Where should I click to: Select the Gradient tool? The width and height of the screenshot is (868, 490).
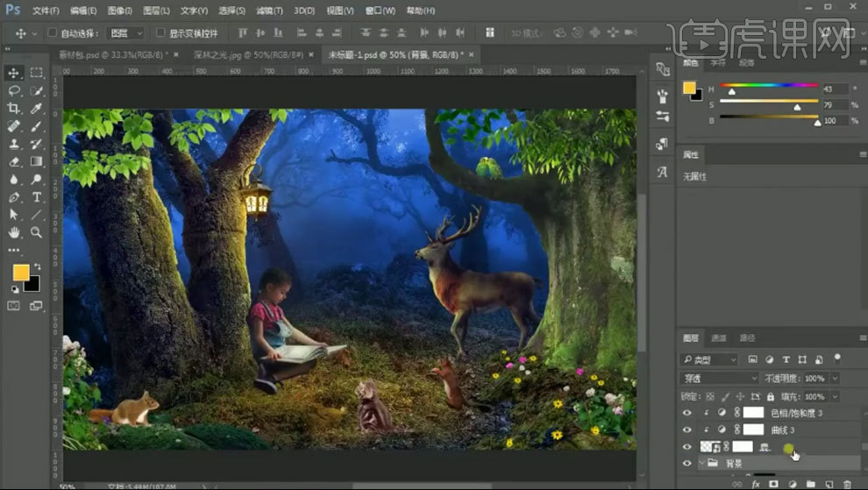pos(37,161)
